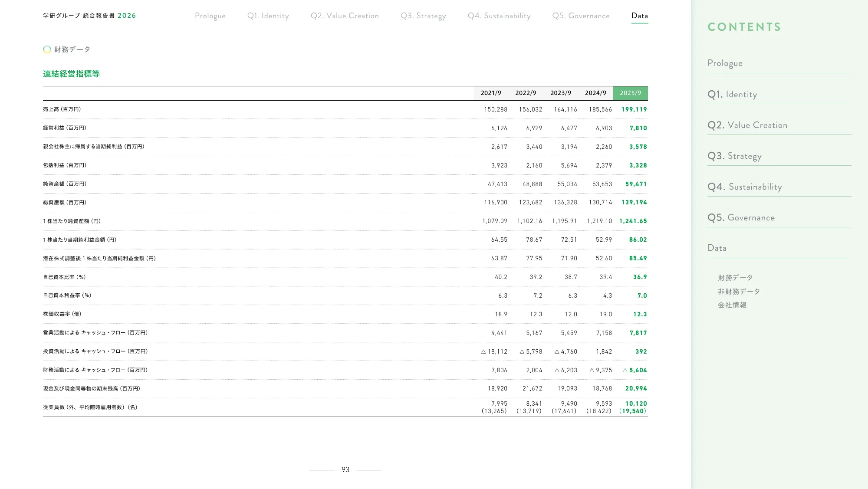This screenshot has height=489, width=868.
Task: Open 非財務データ sub-item in sidebar
Action: 739,292
